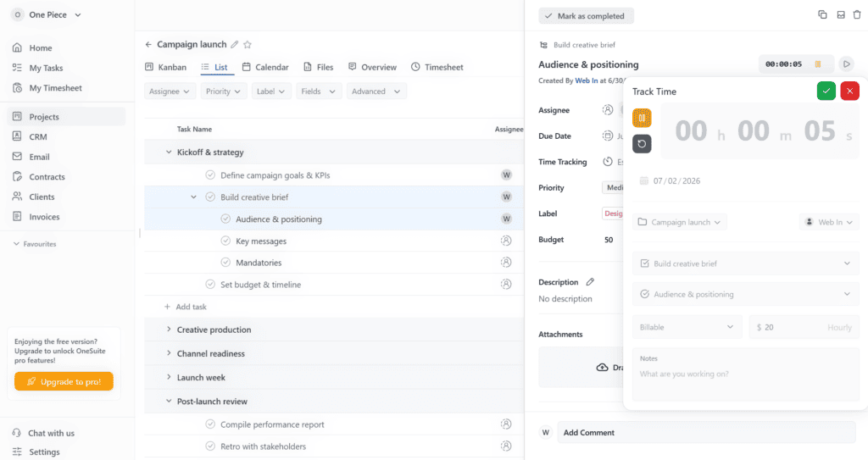Screen dimensions: 868x460
Task: Click Add task in Kickoff group
Action: click(x=185, y=307)
